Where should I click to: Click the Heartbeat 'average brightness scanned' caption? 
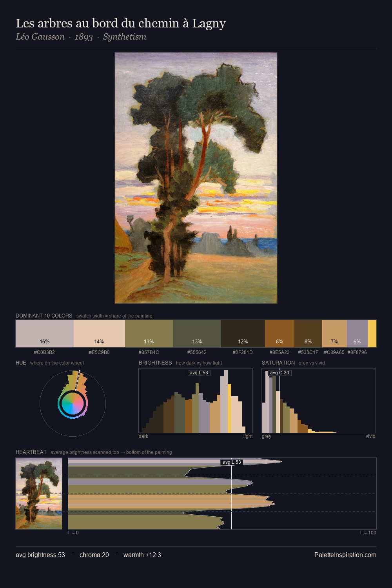[x=111, y=452]
